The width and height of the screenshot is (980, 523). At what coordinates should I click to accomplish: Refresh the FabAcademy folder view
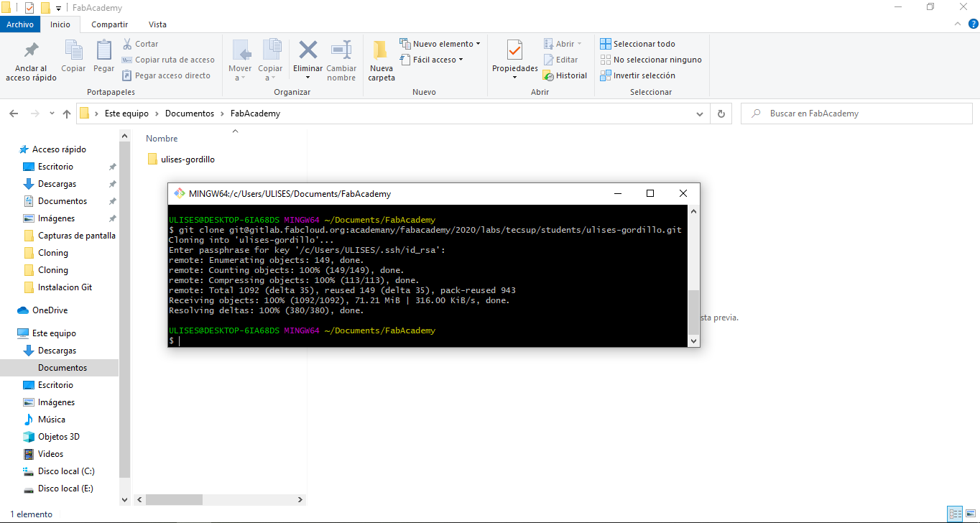point(721,114)
